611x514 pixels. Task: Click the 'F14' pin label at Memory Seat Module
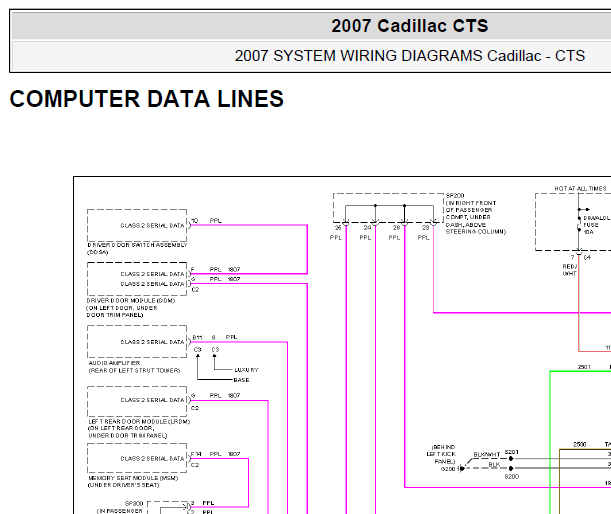click(196, 454)
